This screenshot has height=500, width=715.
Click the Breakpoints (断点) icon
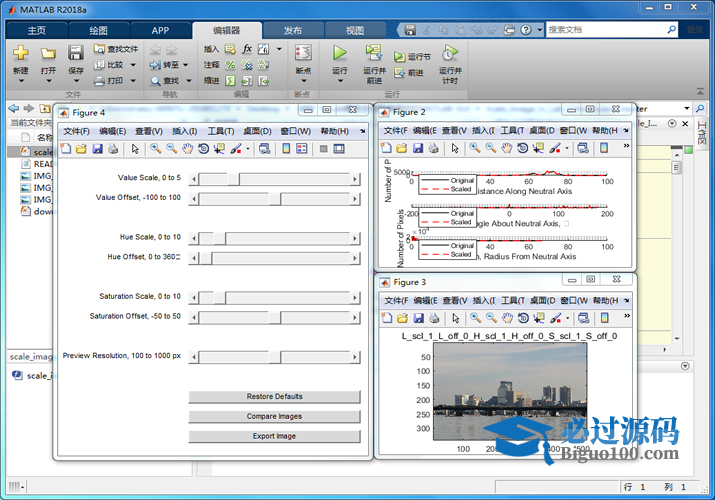pyautogui.click(x=303, y=53)
